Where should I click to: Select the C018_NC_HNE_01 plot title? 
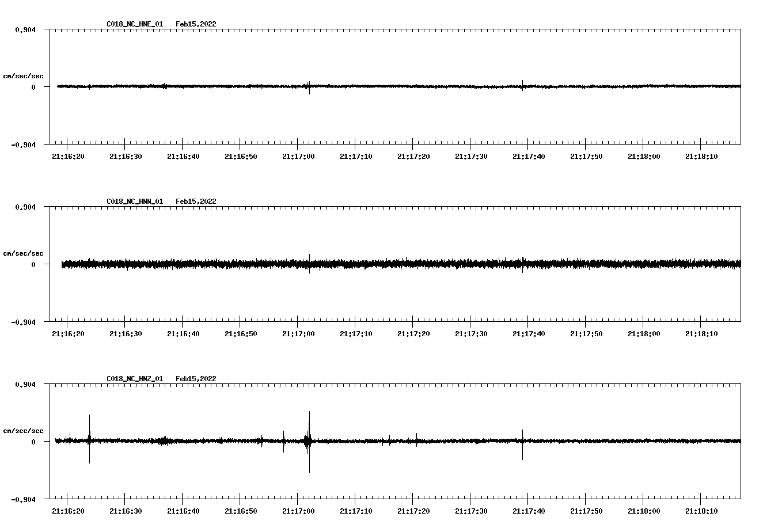click(135, 24)
